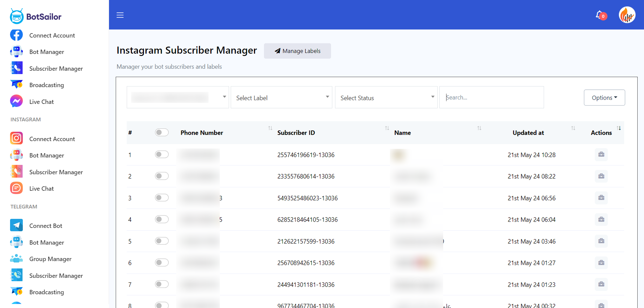Screen dimensions: 644x308
Task: Expand the Select Status dropdown
Action: pyautogui.click(x=386, y=98)
